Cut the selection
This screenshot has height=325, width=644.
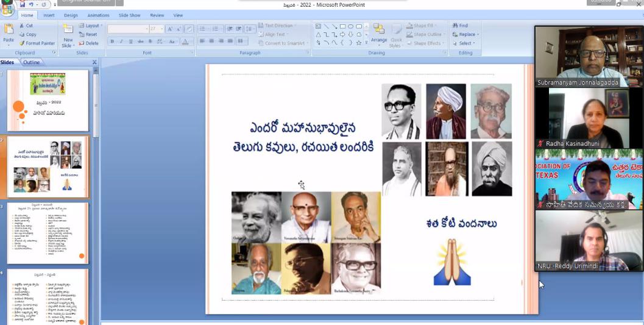(x=26, y=26)
